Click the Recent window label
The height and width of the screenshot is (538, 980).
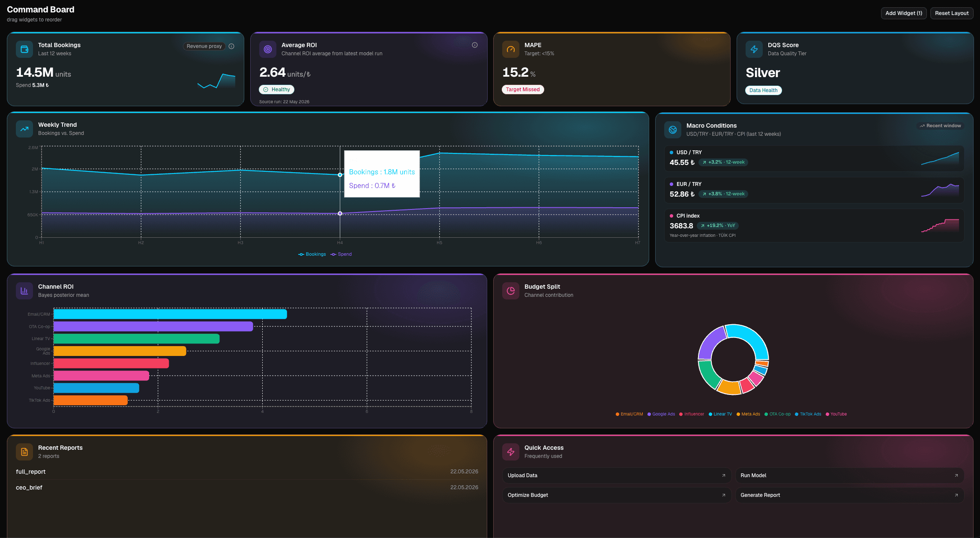coord(940,126)
